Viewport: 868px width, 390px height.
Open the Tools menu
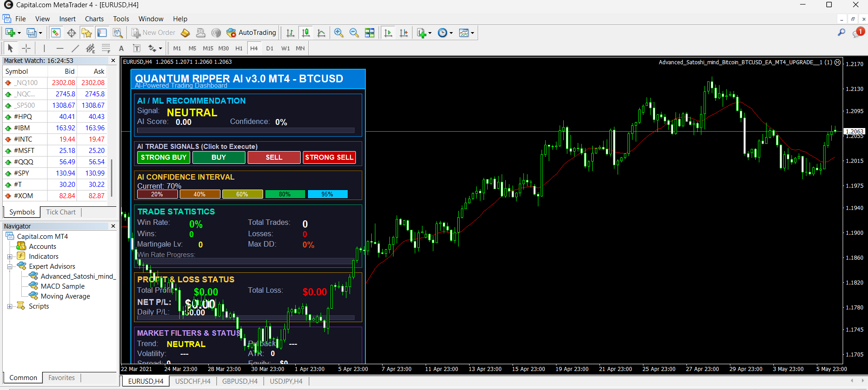(x=121, y=19)
